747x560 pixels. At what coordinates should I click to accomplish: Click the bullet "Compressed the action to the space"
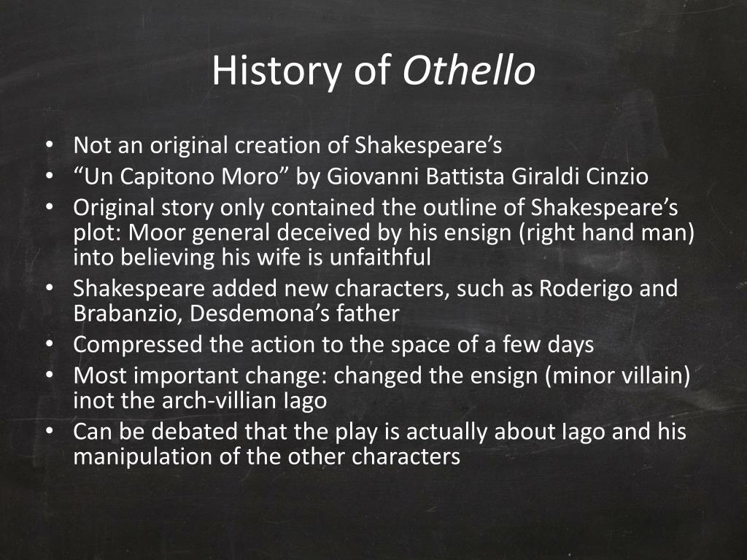[333, 344]
